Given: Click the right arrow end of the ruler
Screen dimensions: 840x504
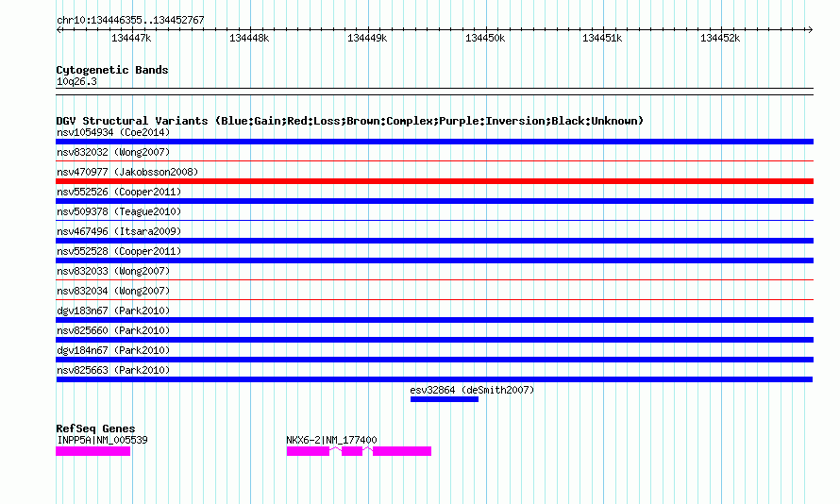Looking at the screenshot, I should [x=810, y=29].
